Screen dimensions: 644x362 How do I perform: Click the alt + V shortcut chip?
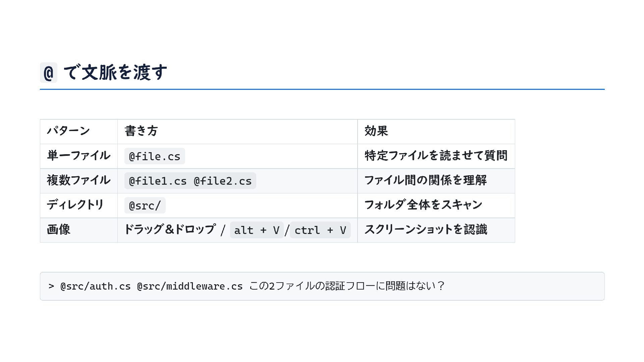tap(257, 230)
